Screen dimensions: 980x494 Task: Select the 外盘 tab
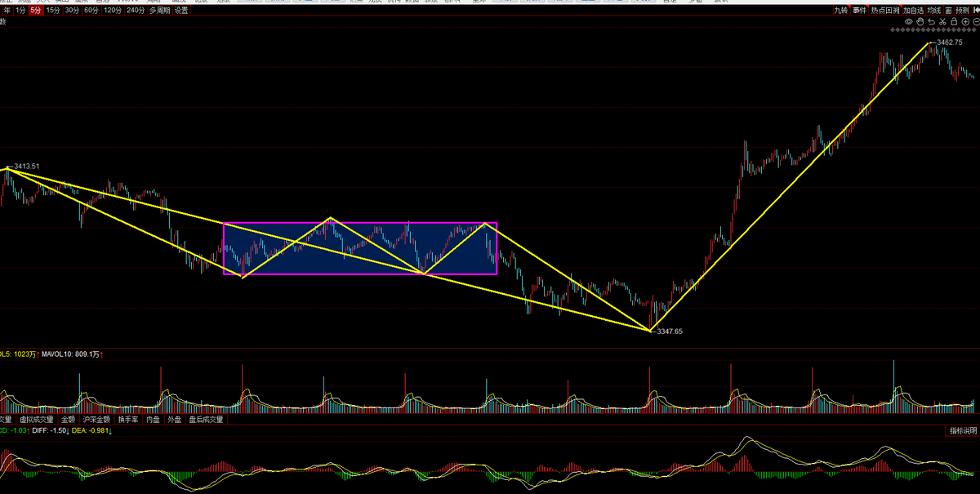pyautogui.click(x=175, y=420)
